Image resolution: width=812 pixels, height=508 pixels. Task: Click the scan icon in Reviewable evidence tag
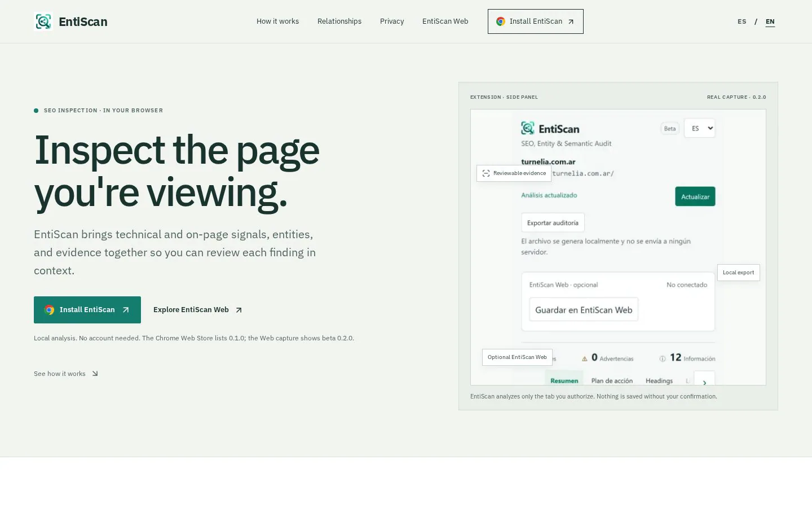pos(486,173)
